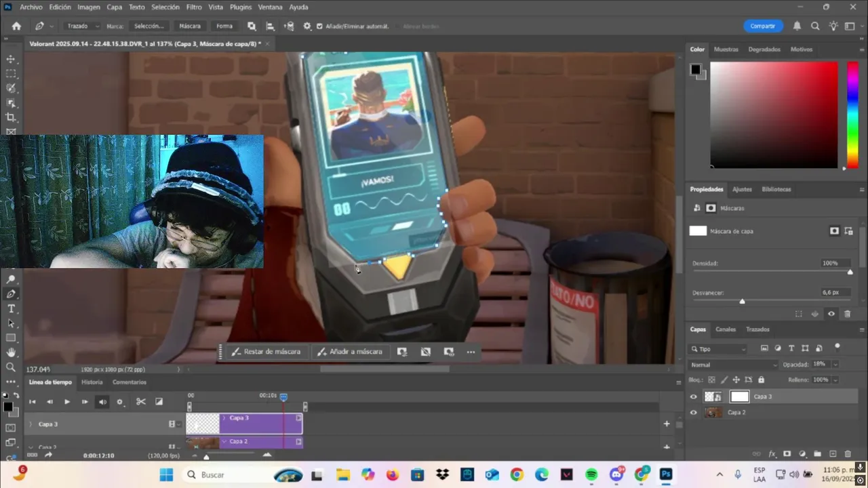Toggle pixel layer filter icon

click(x=764, y=348)
